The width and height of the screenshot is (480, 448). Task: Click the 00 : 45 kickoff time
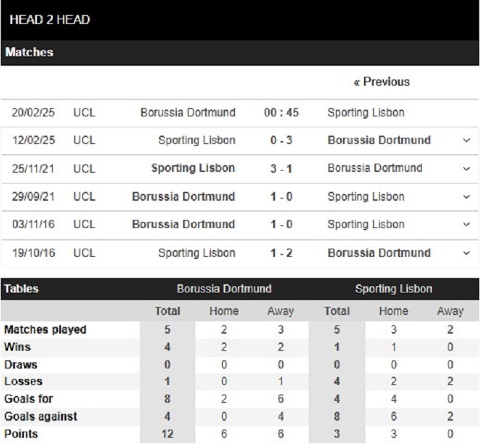[x=281, y=112]
